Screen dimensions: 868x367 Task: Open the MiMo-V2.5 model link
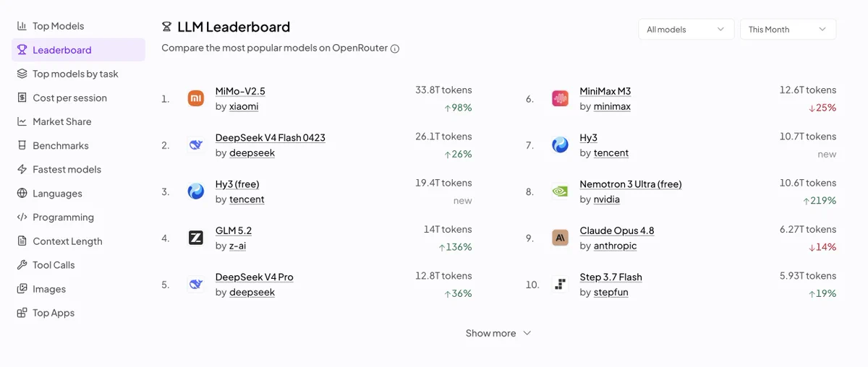(240, 91)
